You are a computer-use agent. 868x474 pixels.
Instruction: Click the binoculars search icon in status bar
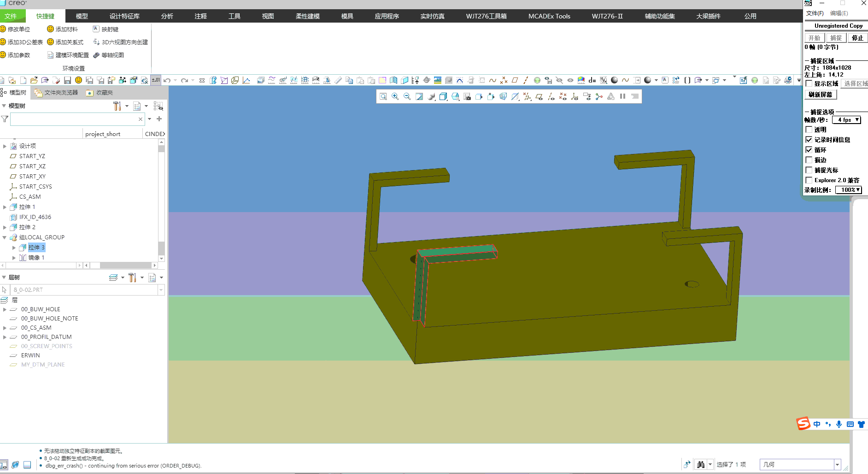click(701, 464)
